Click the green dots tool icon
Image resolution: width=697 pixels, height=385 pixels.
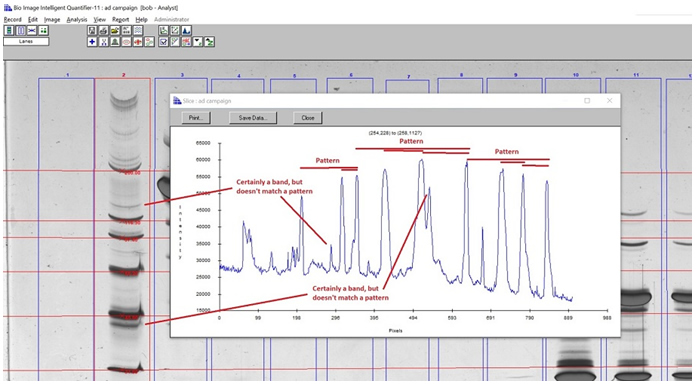[x=43, y=30]
